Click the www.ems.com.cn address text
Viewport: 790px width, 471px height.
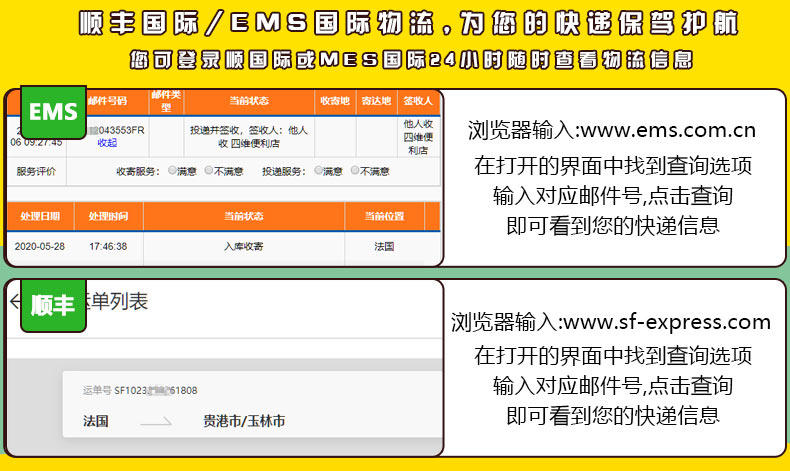[x=668, y=130]
